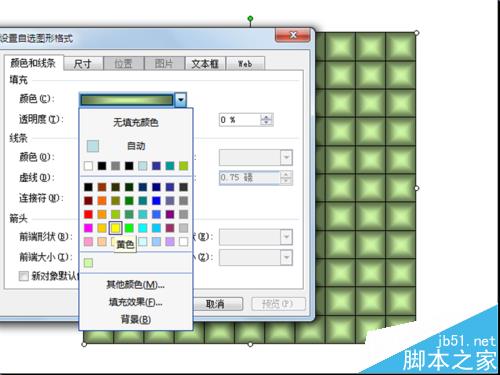This screenshot has width=500, height=375.
Task: Increase transparency with the up arrow
Action: 266,117
